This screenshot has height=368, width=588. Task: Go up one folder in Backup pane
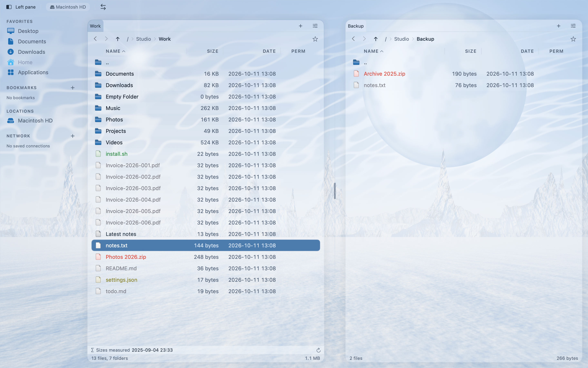(x=376, y=39)
